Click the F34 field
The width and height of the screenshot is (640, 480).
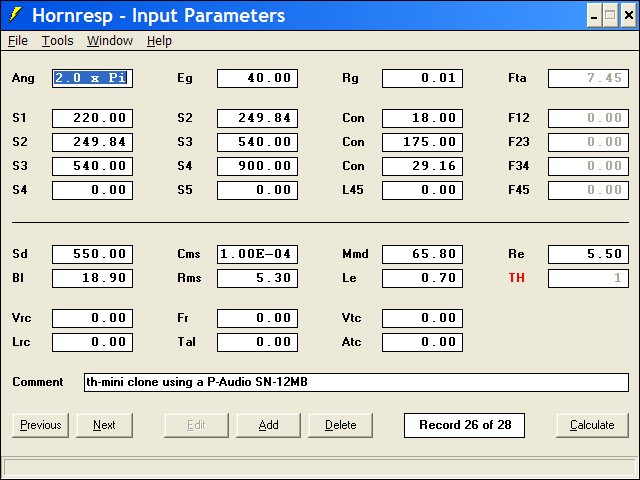click(588, 166)
